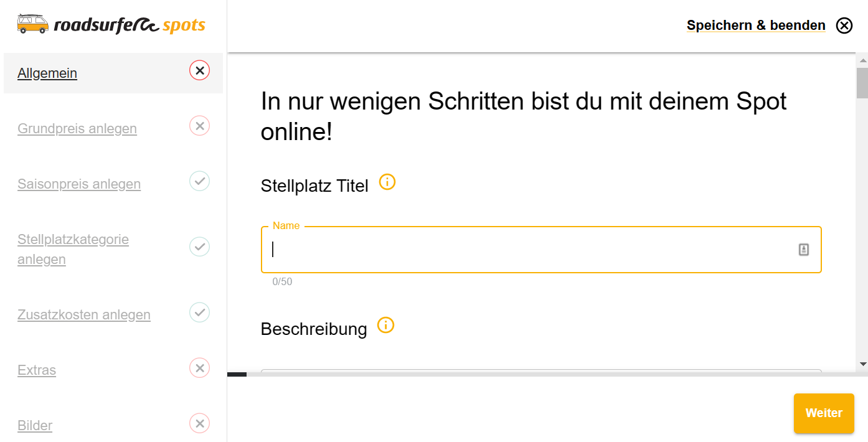Click the contact card icon in Name field
Screen dimensions: 868x442
(804, 250)
